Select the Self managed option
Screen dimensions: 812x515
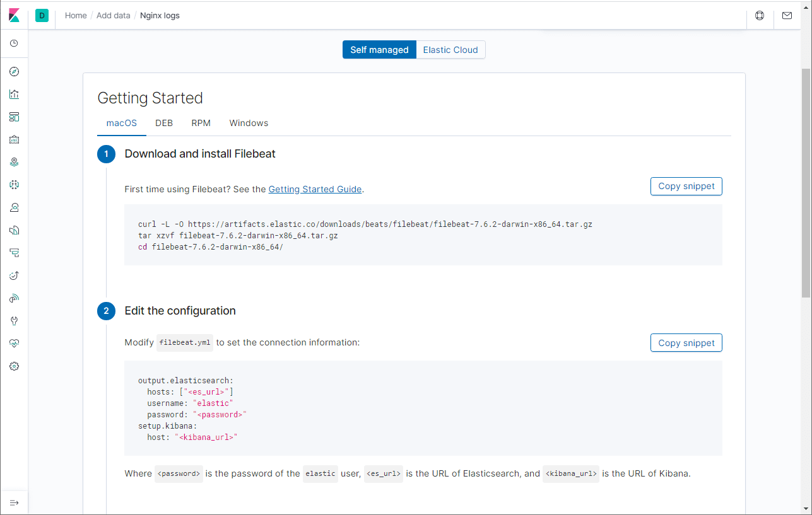click(x=379, y=50)
